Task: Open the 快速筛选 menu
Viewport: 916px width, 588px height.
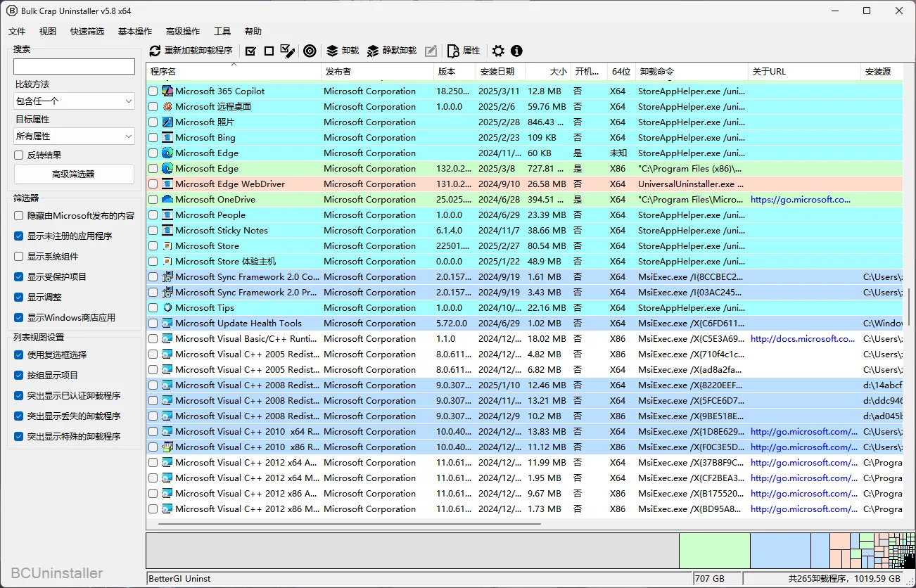Action: pyautogui.click(x=87, y=32)
